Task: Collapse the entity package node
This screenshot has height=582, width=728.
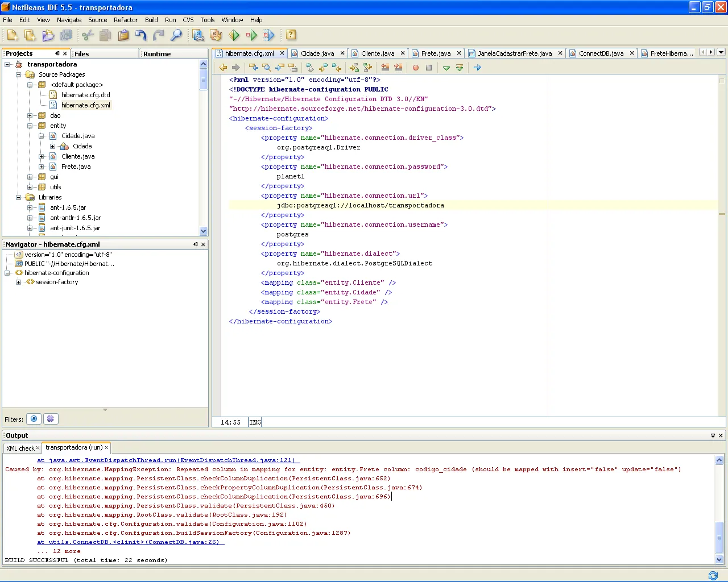Action: click(x=30, y=126)
